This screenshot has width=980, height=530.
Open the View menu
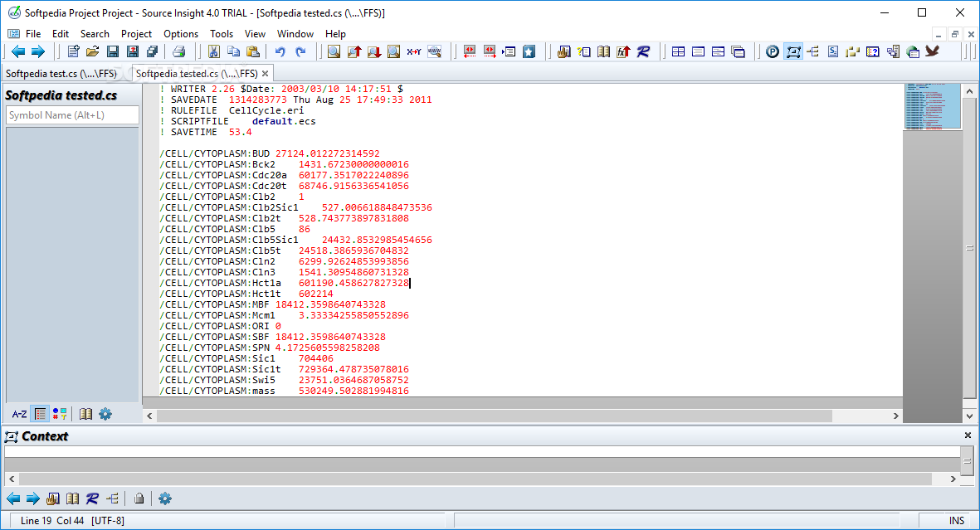point(255,34)
